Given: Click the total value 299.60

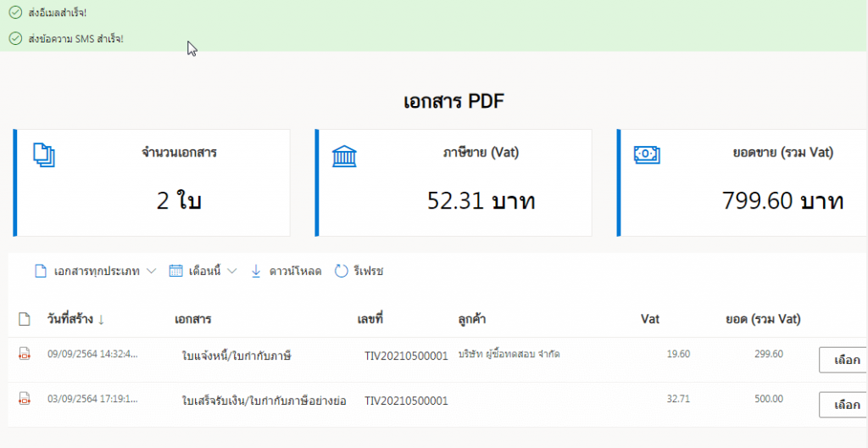Looking at the screenshot, I should [768, 354].
